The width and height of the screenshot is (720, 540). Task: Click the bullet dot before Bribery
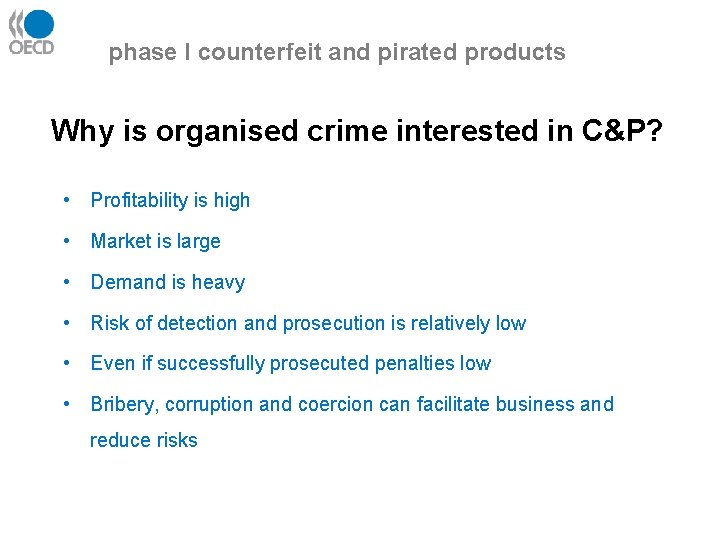(x=67, y=404)
